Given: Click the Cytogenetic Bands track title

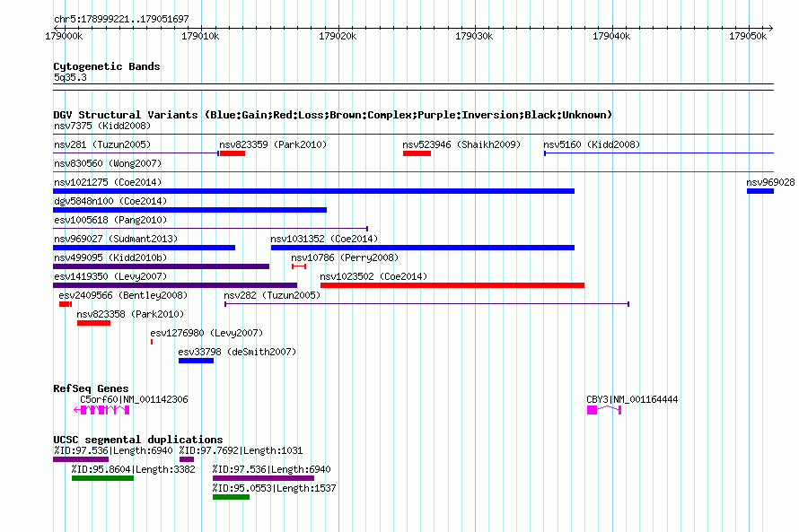Looking at the screenshot, I should (x=107, y=66).
